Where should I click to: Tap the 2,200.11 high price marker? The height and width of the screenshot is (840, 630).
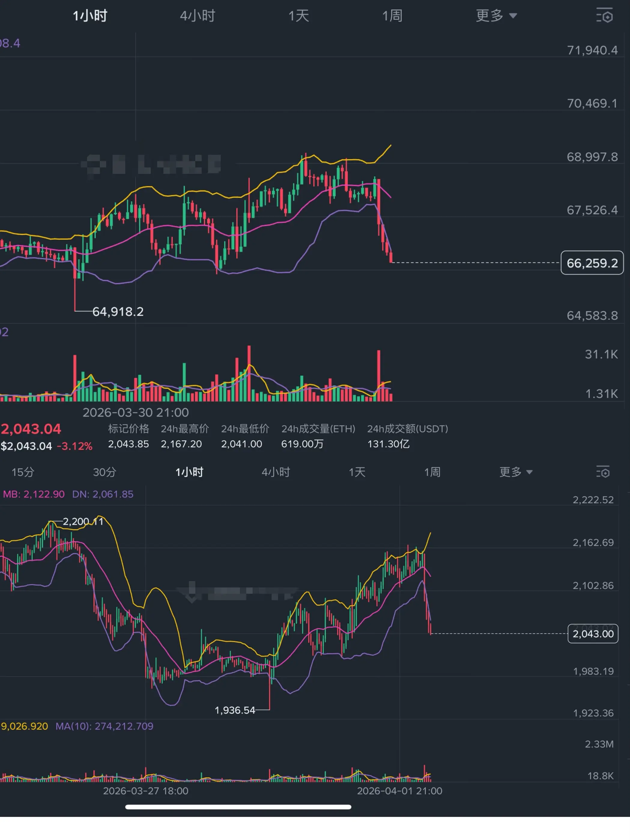[83, 521]
